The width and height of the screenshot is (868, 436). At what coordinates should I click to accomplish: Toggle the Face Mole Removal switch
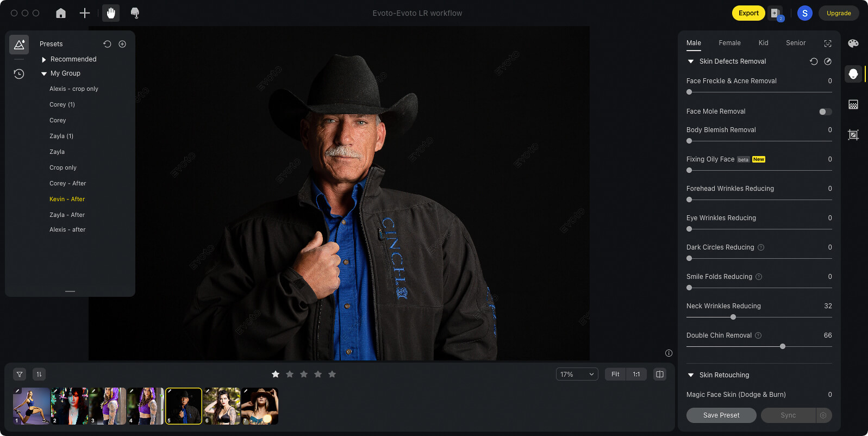825,111
